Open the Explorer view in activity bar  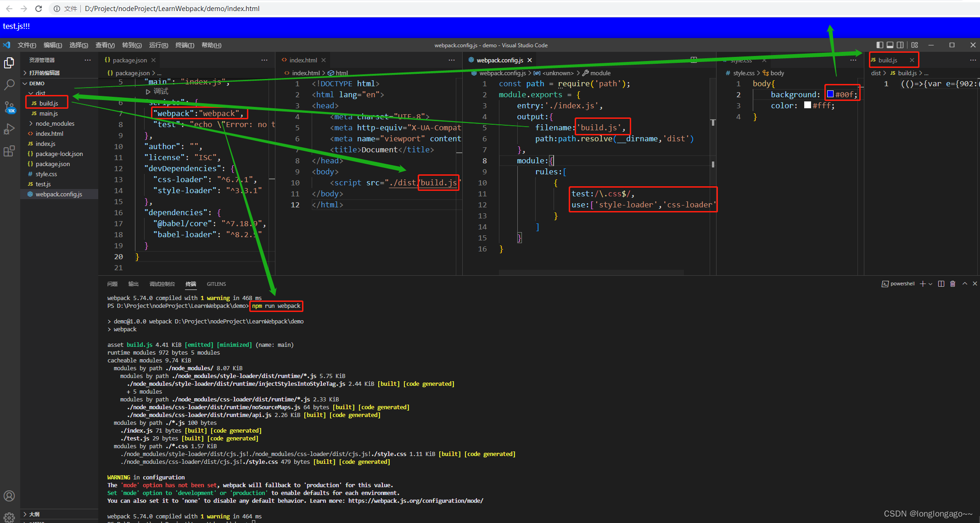pyautogui.click(x=9, y=63)
